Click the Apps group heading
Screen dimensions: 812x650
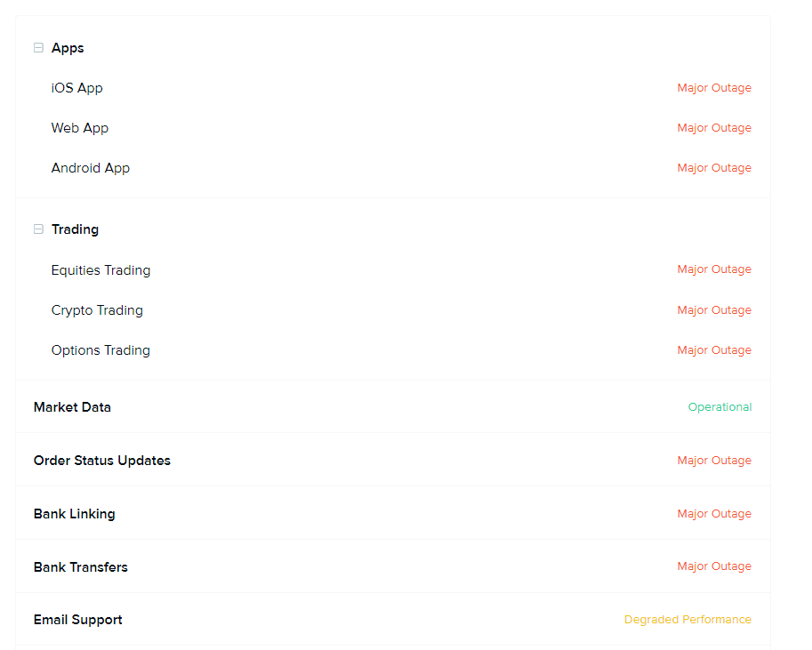[x=68, y=48]
